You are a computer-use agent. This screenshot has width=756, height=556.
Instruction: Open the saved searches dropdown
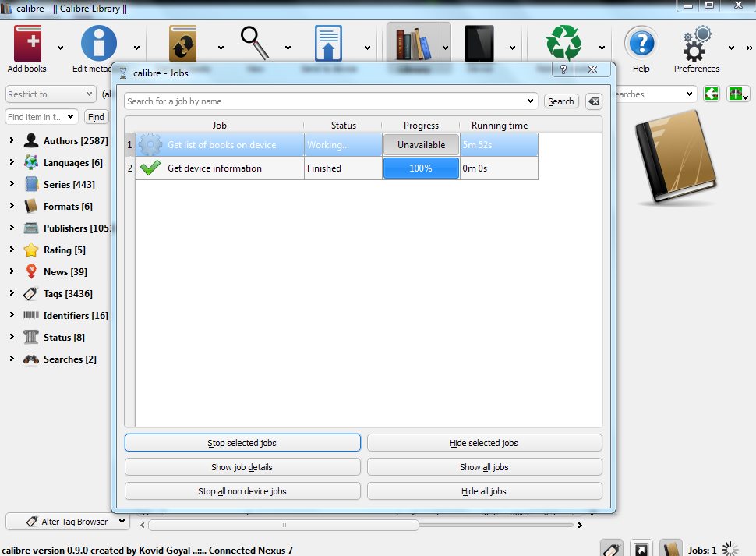[690, 94]
